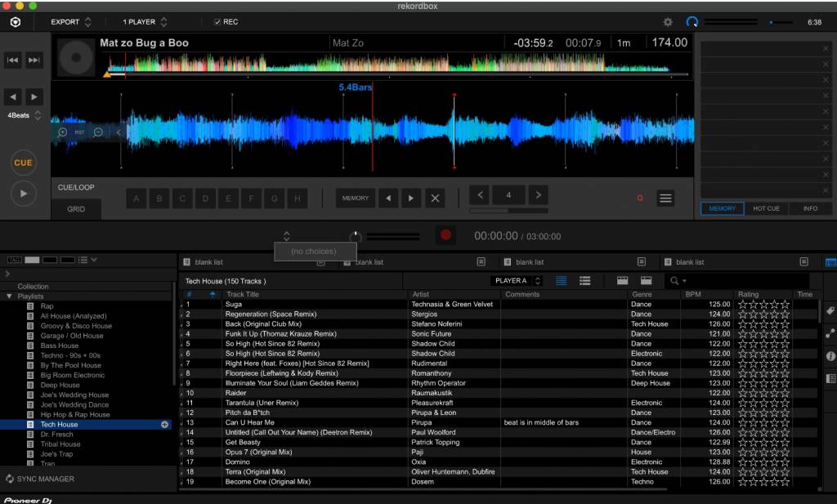Screen dimensions: 837x504
Task: Open the EXPORT mode dropdown
Action: click(71, 22)
